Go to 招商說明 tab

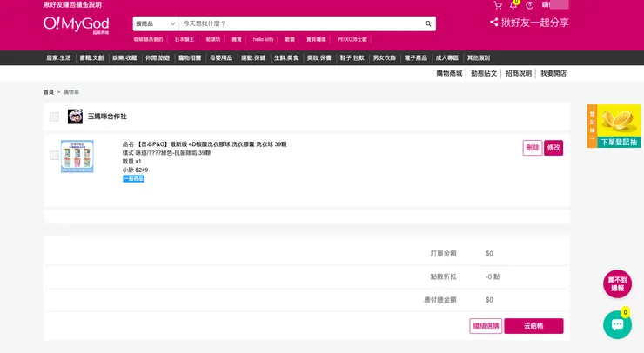519,74
